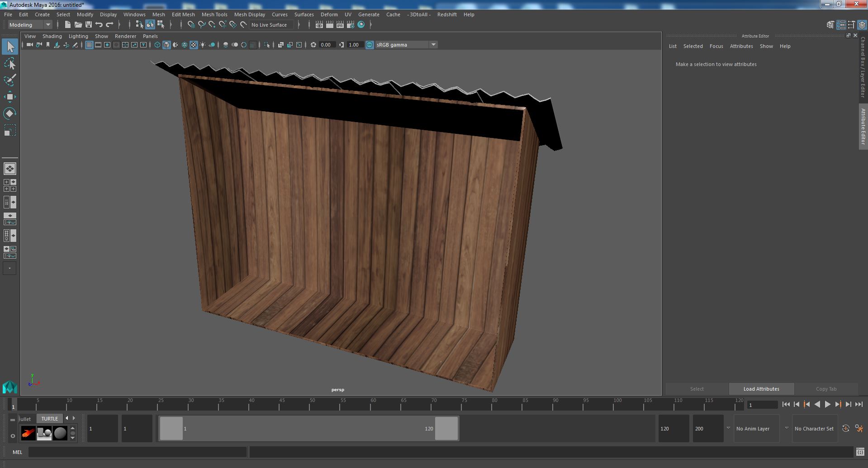Image resolution: width=868 pixels, height=468 pixels.
Task: Toggle the Auto keyframe button
Action: (x=846, y=428)
